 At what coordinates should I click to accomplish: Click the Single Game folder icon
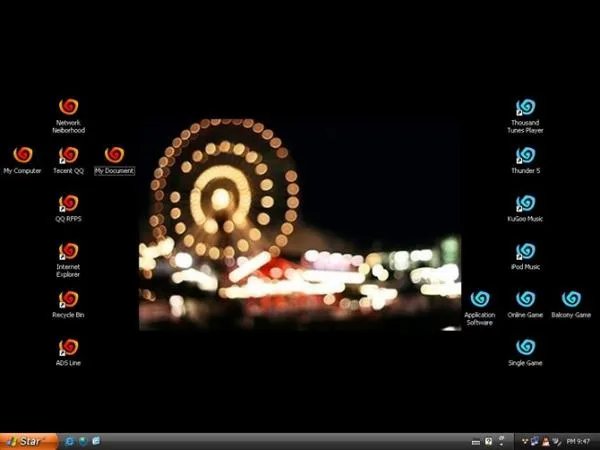[525, 348]
